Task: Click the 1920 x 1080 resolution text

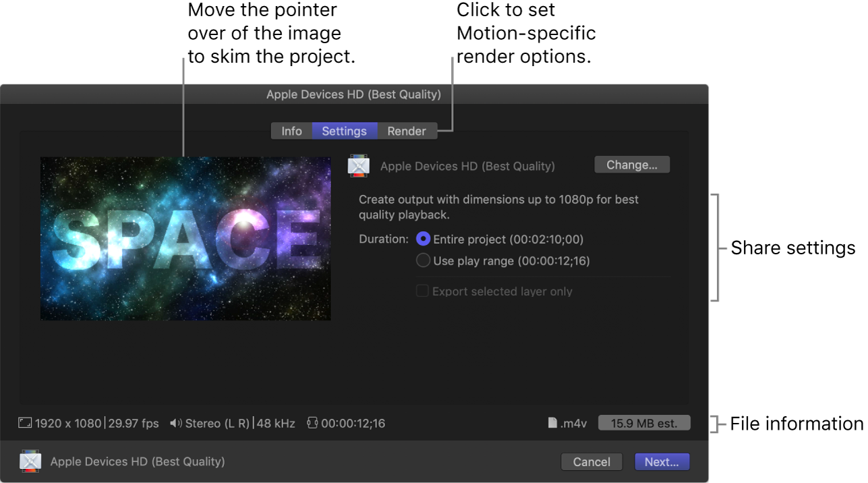Action: pyautogui.click(x=68, y=424)
